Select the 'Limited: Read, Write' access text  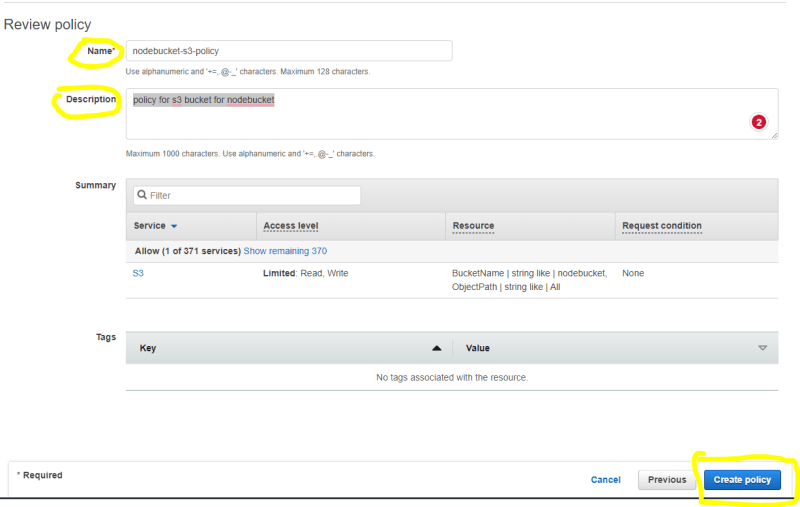coord(306,273)
